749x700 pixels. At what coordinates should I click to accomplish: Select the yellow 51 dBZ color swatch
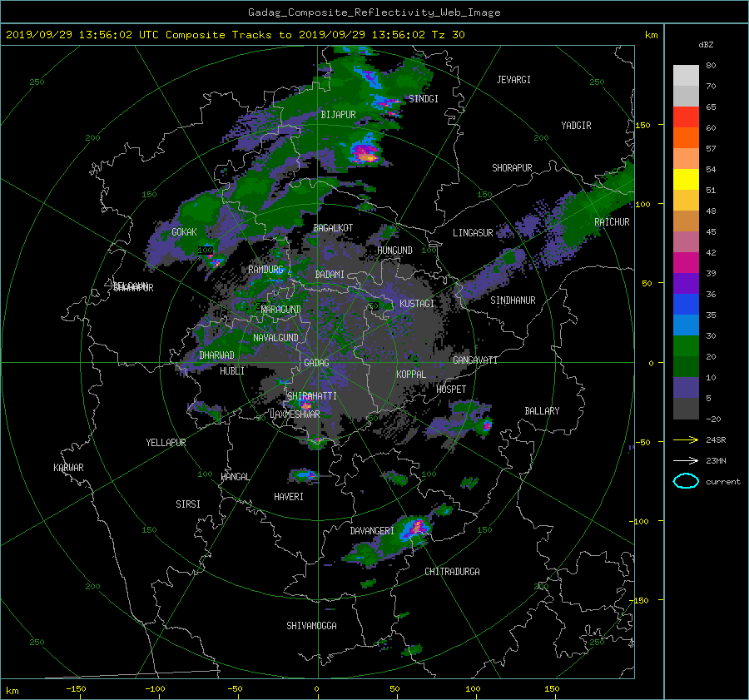coord(686,180)
